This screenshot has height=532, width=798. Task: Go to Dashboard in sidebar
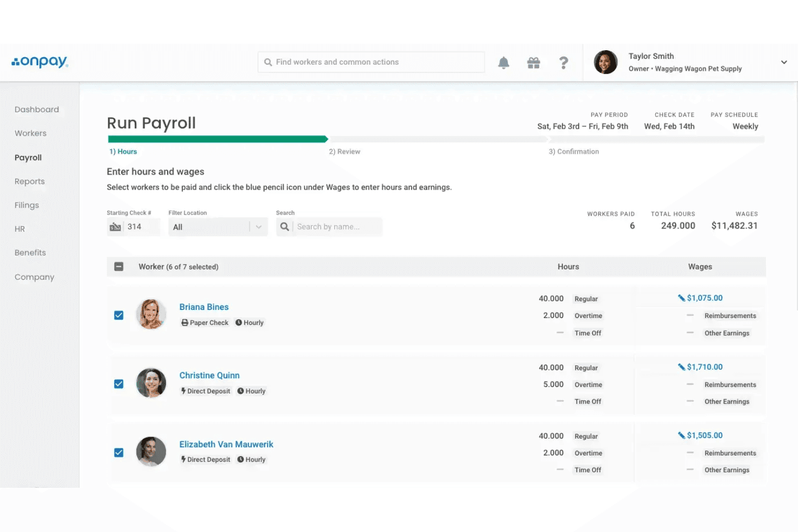point(37,109)
